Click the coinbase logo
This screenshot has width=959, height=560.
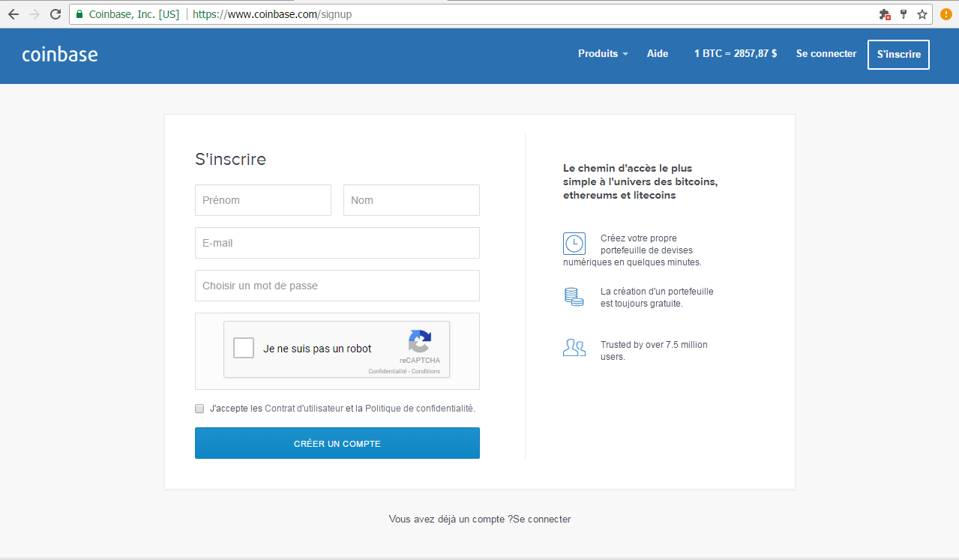coord(60,54)
